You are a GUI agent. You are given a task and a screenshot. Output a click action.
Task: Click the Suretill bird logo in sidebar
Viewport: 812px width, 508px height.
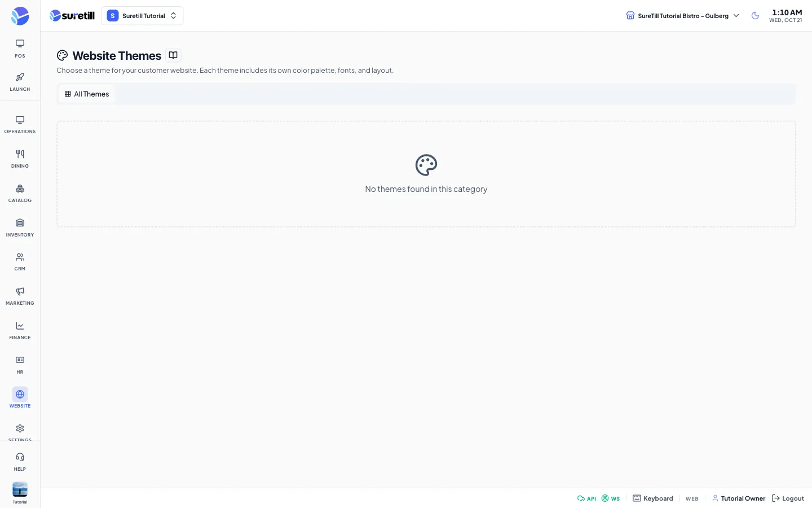[x=20, y=16]
